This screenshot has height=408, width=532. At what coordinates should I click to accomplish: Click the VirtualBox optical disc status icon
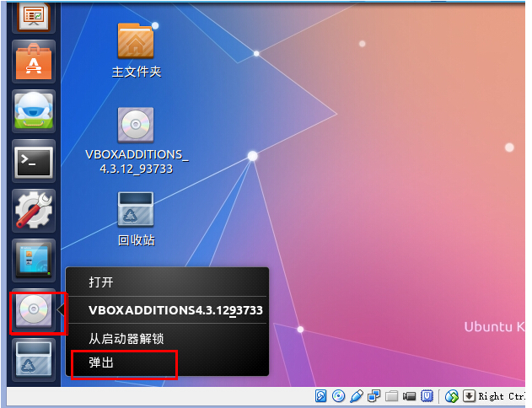pos(338,396)
